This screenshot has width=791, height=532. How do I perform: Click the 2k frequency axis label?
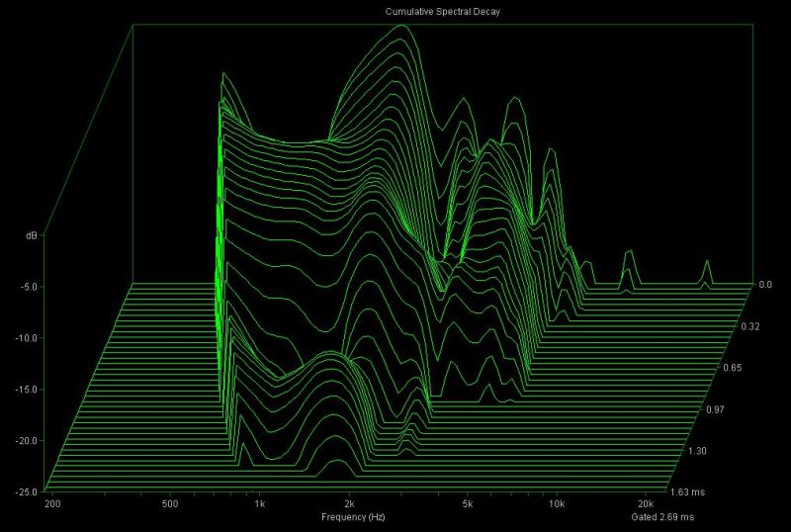[x=349, y=503]
